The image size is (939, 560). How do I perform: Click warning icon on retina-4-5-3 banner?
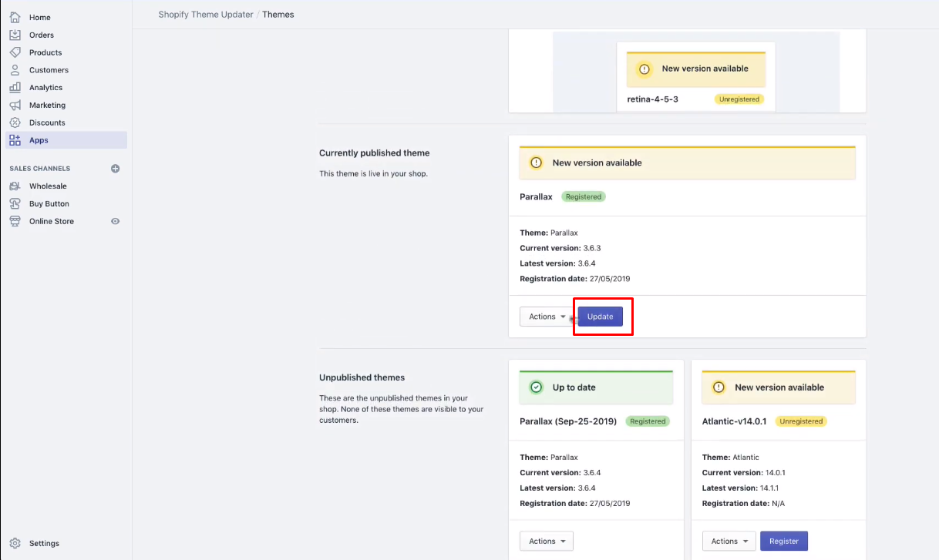(645, 69)
